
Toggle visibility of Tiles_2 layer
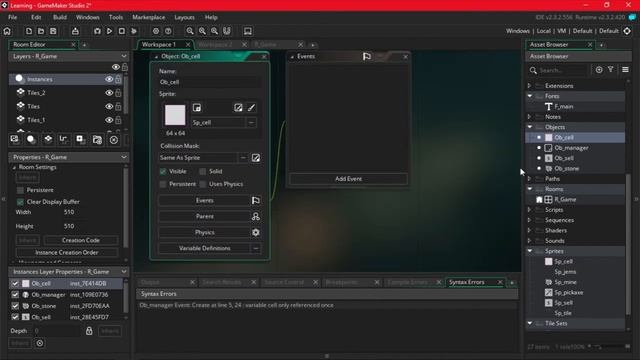click(x=109, y=93)
